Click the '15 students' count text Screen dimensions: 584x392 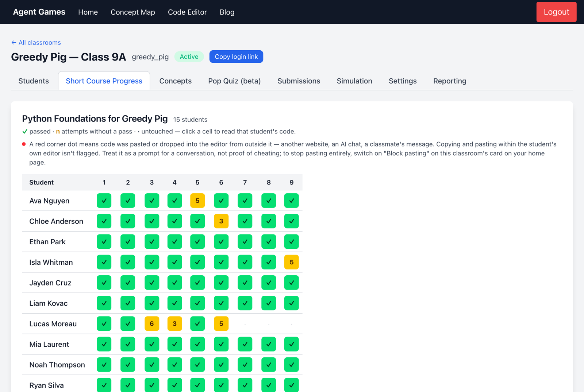190,120
